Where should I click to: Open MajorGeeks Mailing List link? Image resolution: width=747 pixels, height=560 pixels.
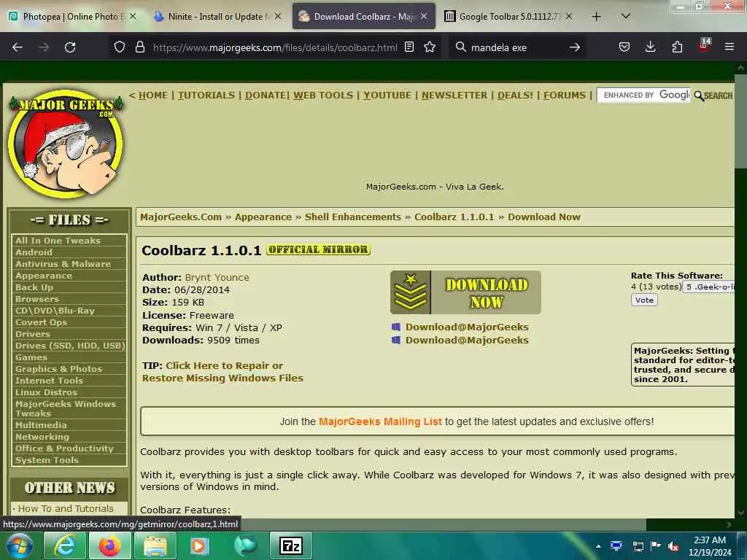point(379,421)
